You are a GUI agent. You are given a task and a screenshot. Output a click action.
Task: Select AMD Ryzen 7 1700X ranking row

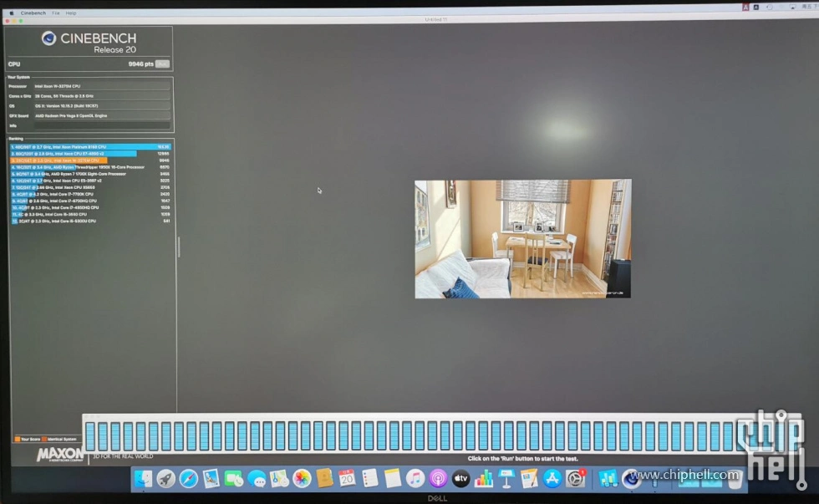click(x=91, y=174)
